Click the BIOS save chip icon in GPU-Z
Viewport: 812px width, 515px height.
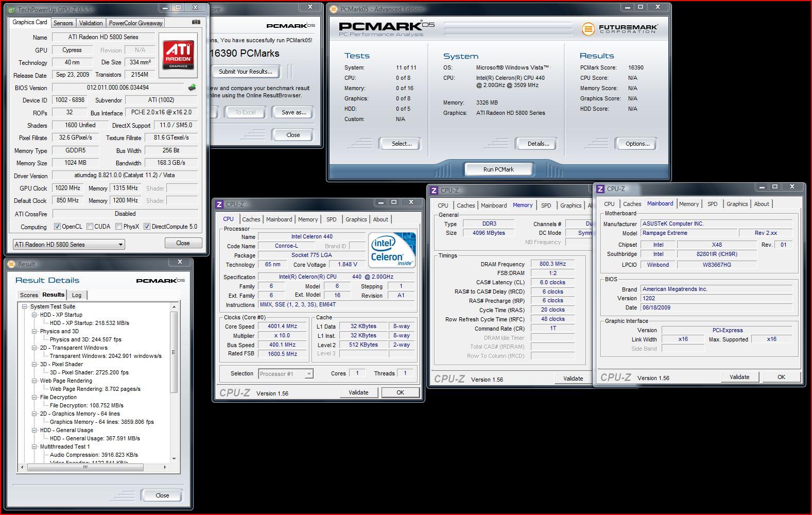192,88
